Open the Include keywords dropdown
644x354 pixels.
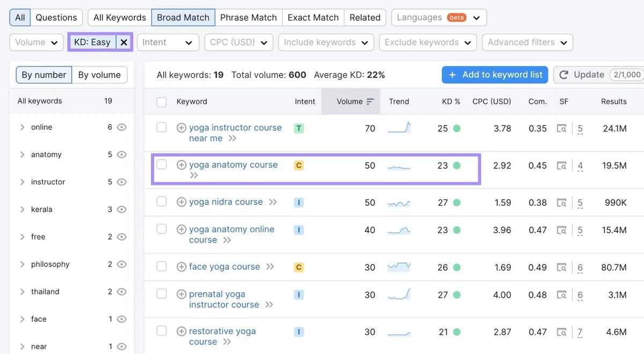click(x=326, y=42)
